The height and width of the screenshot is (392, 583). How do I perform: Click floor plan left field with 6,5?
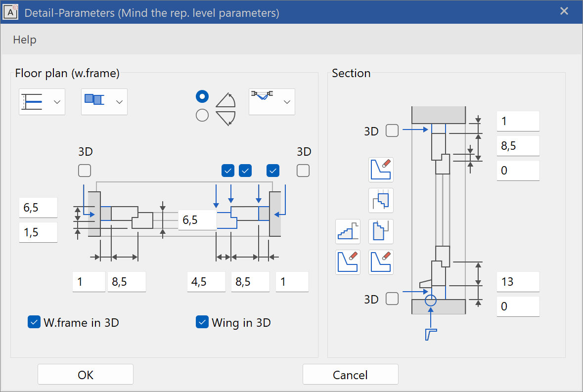coord(38,208)
